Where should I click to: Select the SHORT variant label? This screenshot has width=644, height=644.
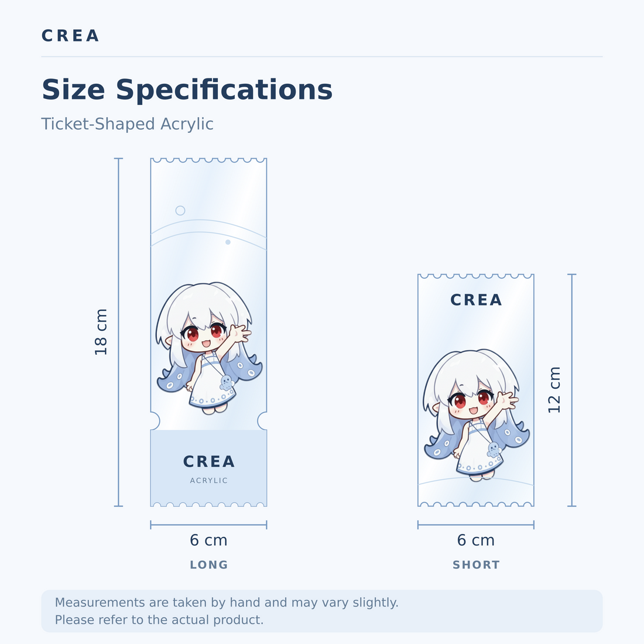coord(476,565)
